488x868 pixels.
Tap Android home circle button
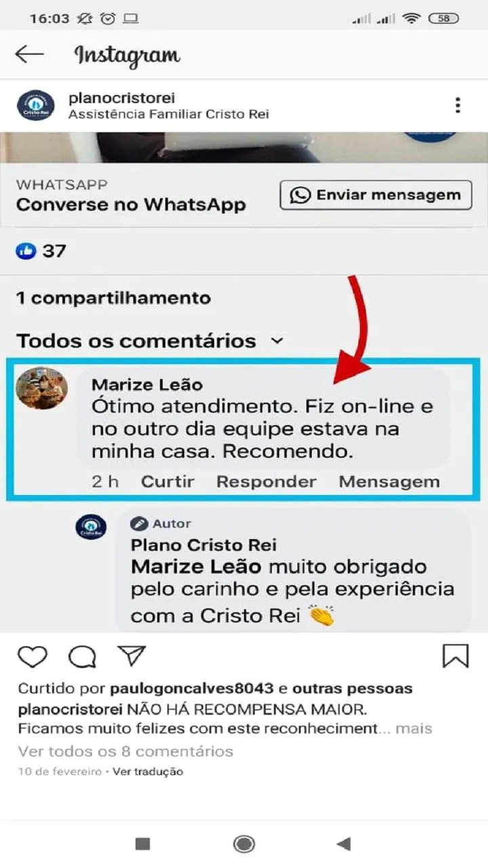coord(244,844)
